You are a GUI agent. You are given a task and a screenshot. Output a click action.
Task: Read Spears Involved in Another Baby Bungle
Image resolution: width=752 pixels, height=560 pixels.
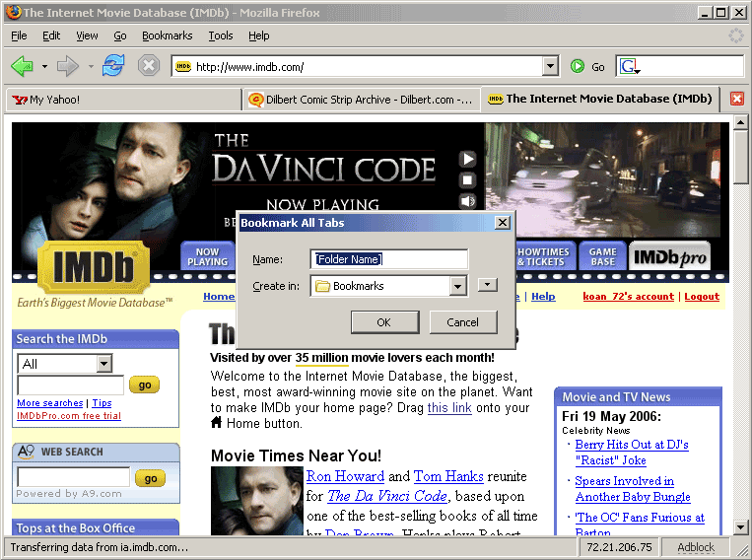[x=633, y=488]
